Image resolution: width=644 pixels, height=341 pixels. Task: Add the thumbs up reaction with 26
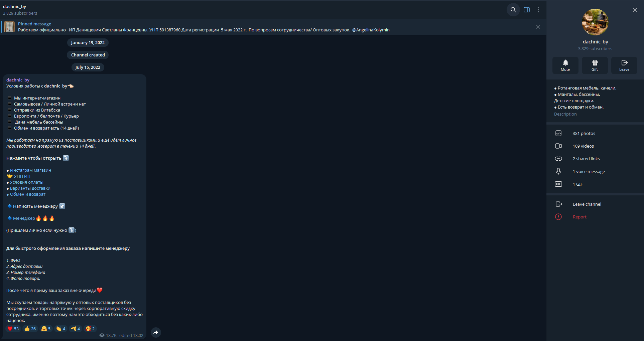tap(30, 329)
